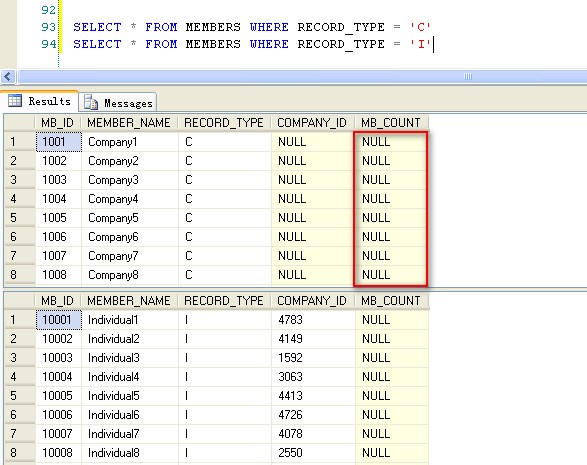The image size is (587, 465).
Task: Click cell 1004
Action: (58, 199)
